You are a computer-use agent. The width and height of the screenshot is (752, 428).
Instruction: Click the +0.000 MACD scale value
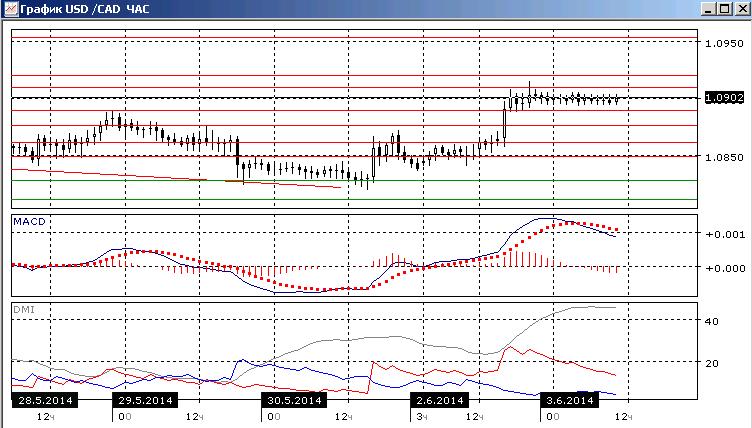(725, 268)
